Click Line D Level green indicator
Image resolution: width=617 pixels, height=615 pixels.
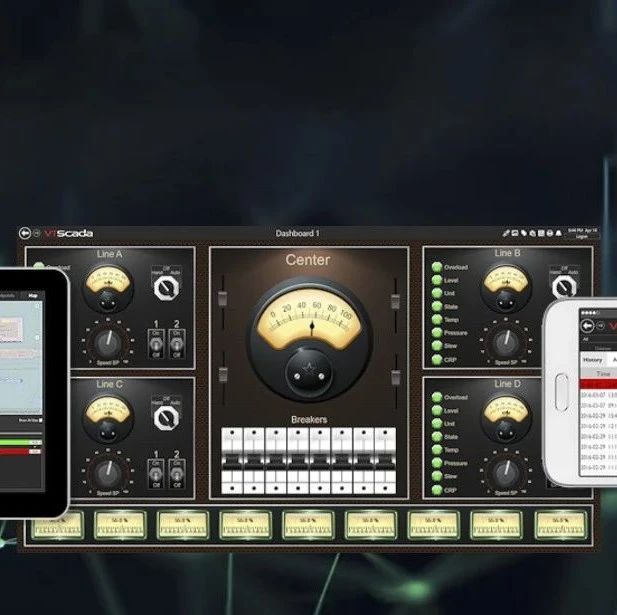pos(437,410)
